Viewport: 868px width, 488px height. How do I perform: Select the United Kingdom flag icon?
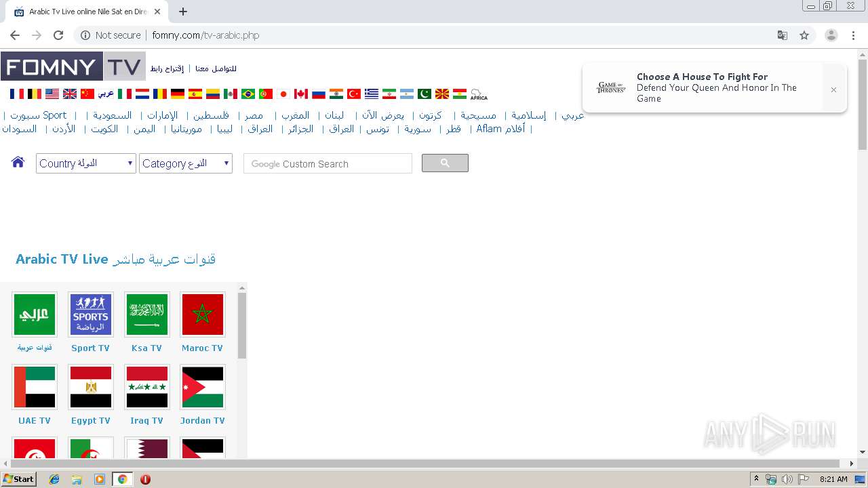tap(70, 94)
